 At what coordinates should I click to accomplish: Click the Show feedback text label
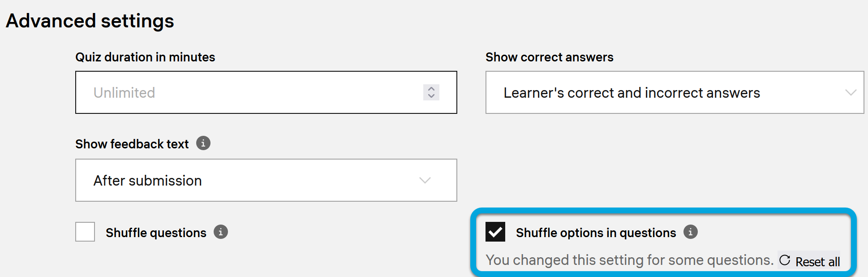click(x=132, y=144)
